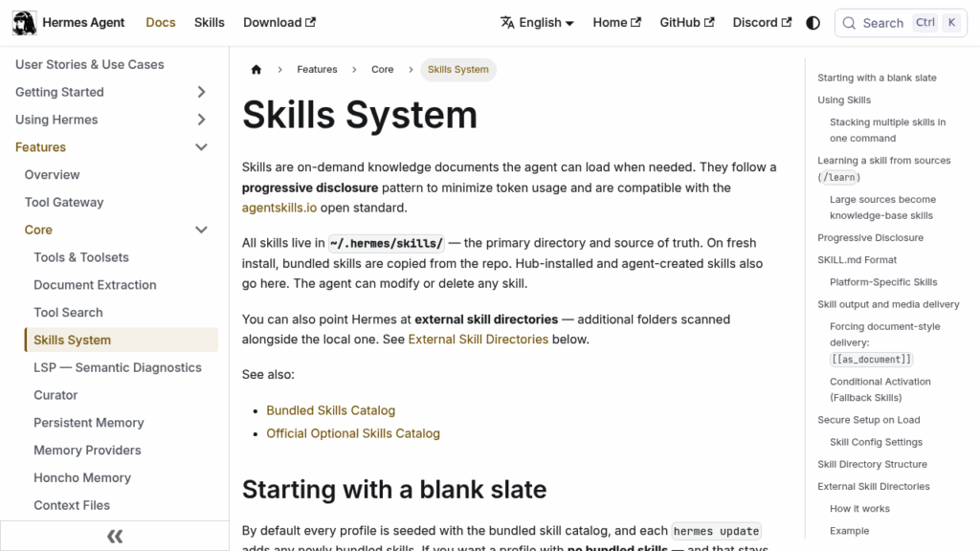Jump to Forcing document-style delivery
This screenshot has width=980, height=551.
pyautogui.click(x=885, y=342)
